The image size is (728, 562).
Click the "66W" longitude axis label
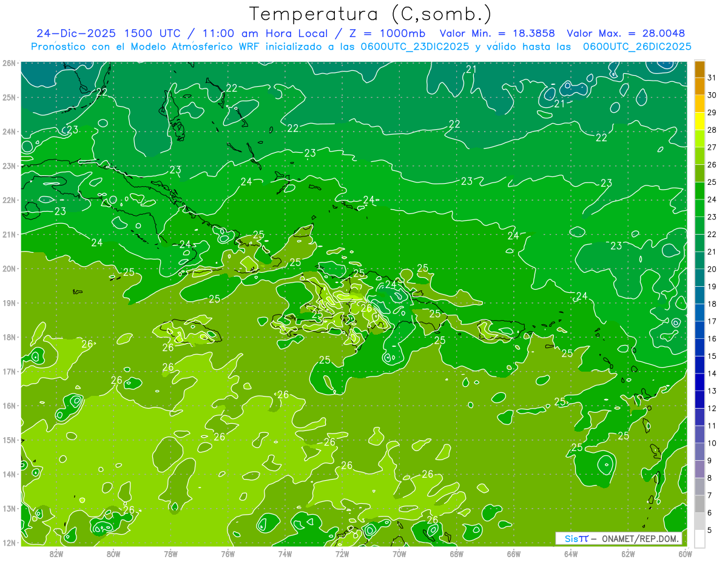click(514, 554)
